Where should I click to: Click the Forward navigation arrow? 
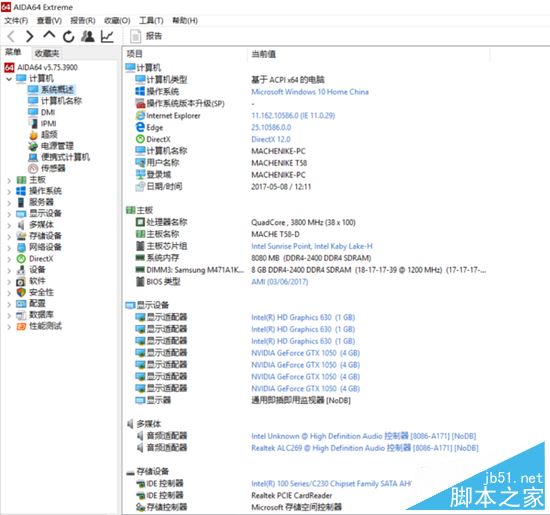pyautogui.click(x=30, y=36)
